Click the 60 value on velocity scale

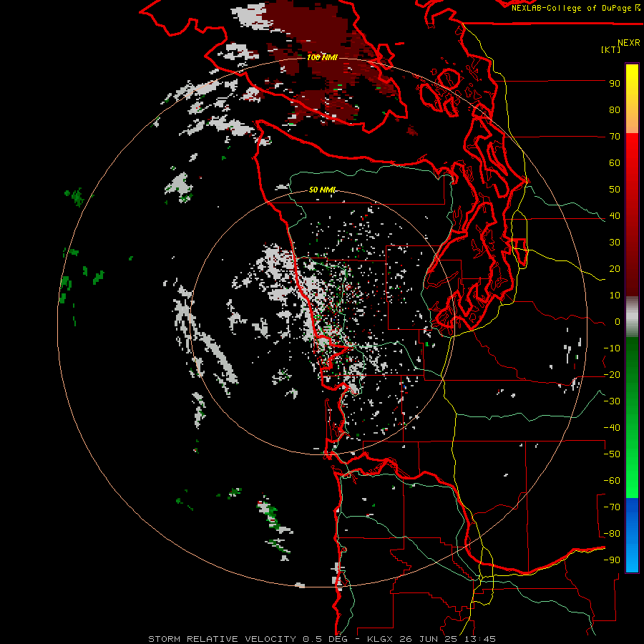(x=615, y=163)
